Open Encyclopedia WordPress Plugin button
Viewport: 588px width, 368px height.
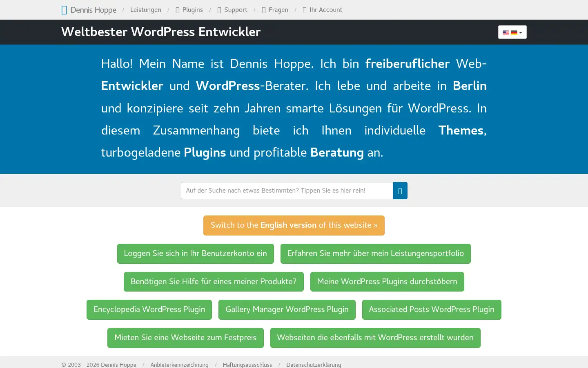click(x=149, y=310)
